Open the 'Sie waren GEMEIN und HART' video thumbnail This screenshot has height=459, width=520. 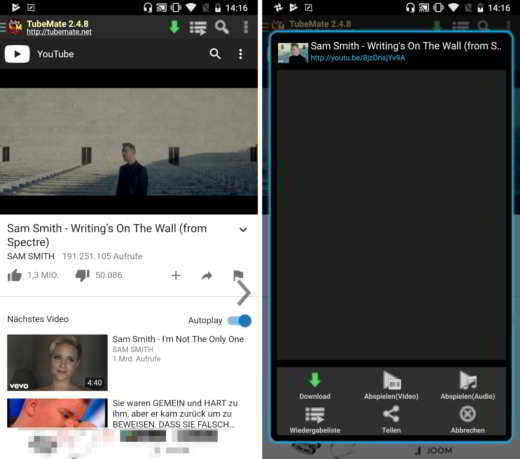point(57,413)
